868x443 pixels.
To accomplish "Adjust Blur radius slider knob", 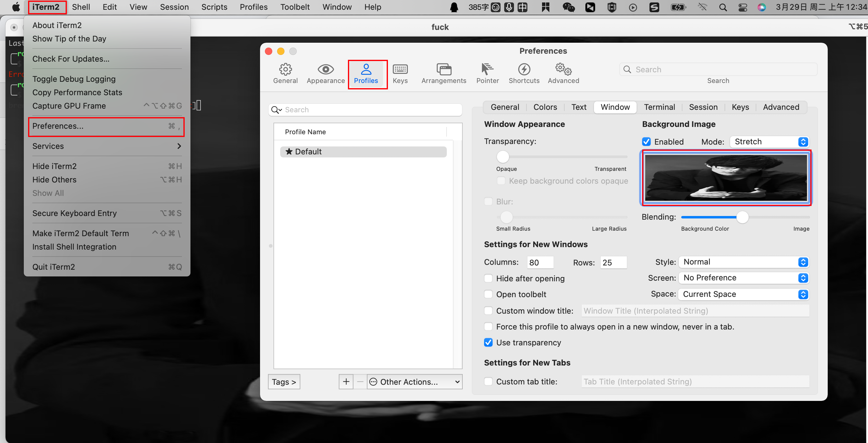I will [x=506, y=217].
